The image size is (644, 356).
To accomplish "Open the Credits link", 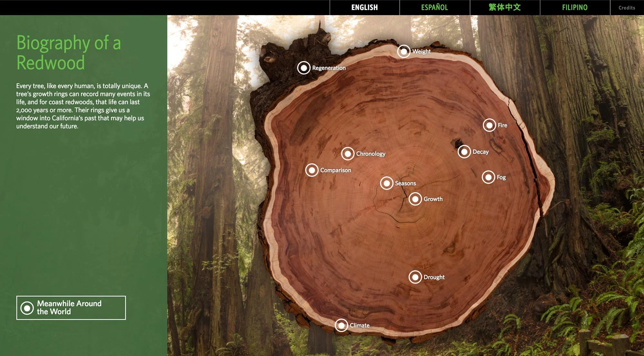I will coord(627,8).
